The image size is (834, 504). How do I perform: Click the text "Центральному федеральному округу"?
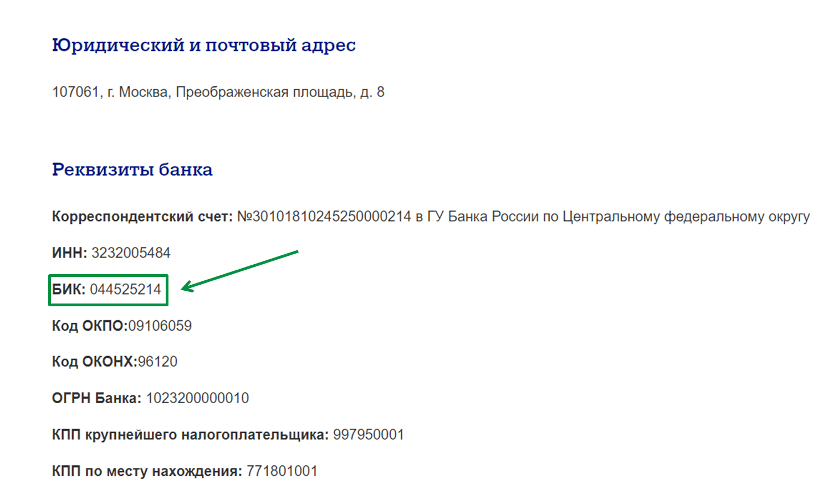click(x=686, y=217)
